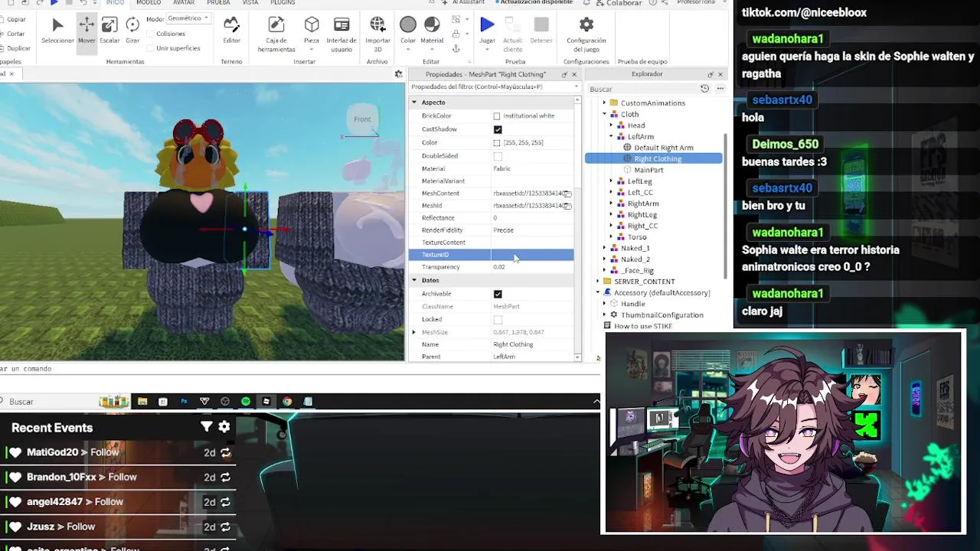
Task: Open the ribbon Color circle picker
Action: pos(408,25)
